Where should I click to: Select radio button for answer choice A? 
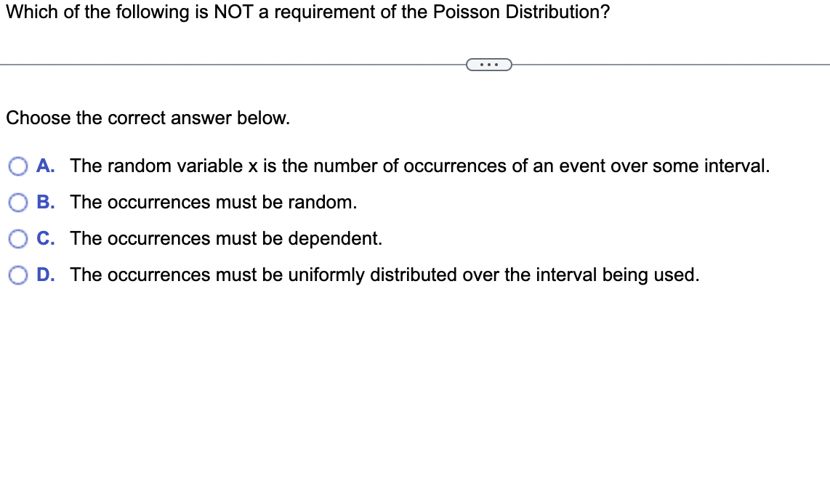[x=17, y=166]
